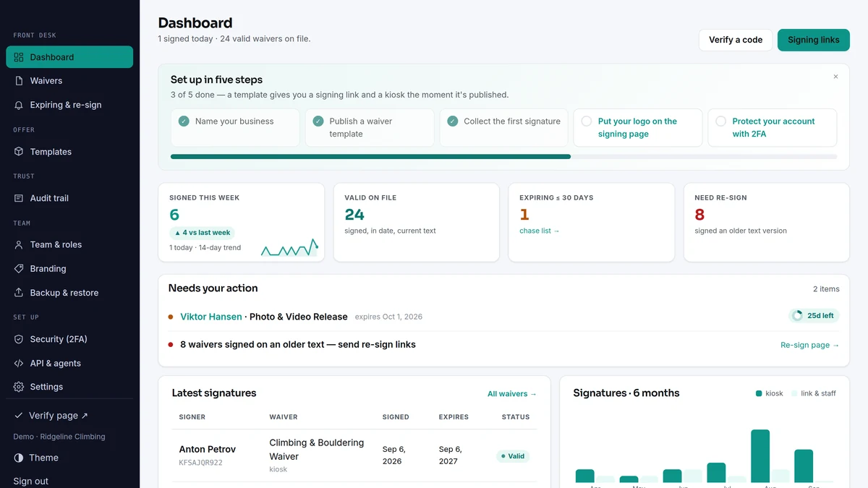Viewport: 868px width, 488px height.
Task: Click the Security shield icon
Action: 19,339
